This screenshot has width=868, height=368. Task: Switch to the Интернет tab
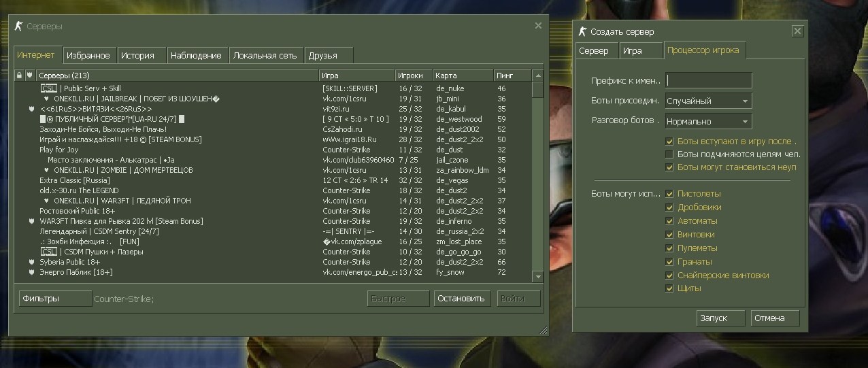pos(37,54)
